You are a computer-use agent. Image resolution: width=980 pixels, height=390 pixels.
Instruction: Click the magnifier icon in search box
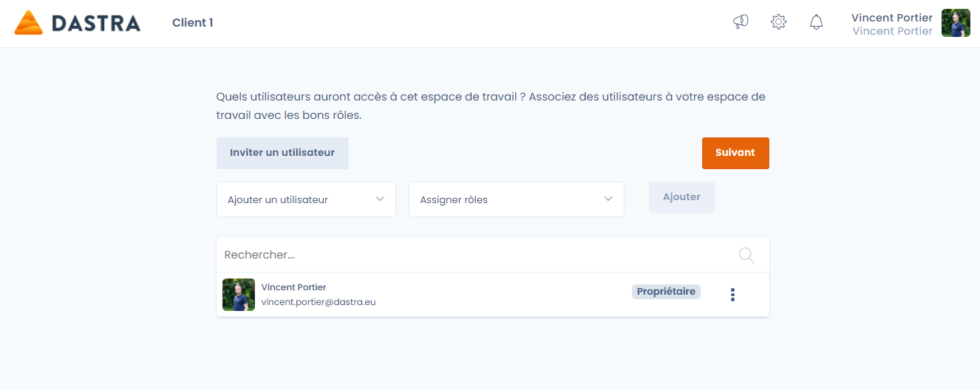point(746,255)
